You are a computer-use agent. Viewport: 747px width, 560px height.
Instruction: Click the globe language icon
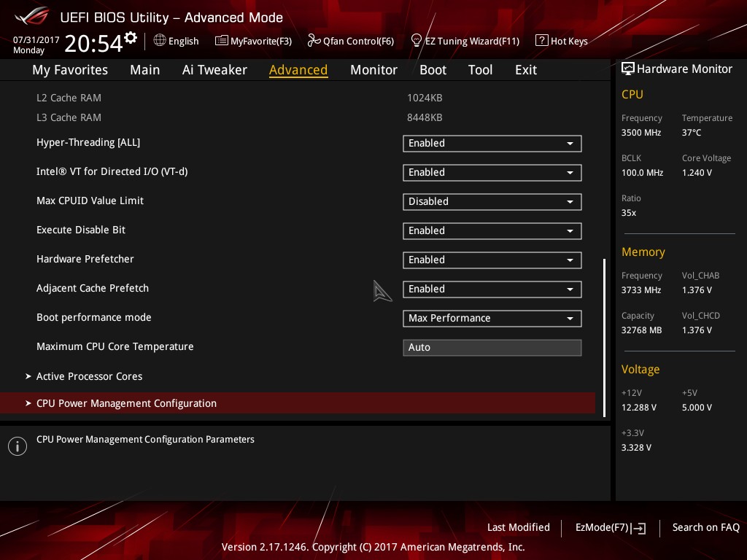pos(160,41)
